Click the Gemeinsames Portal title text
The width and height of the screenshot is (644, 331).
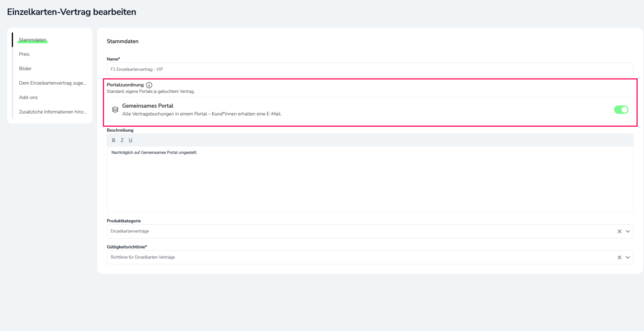pyautogui.click(x=148, y=106)
